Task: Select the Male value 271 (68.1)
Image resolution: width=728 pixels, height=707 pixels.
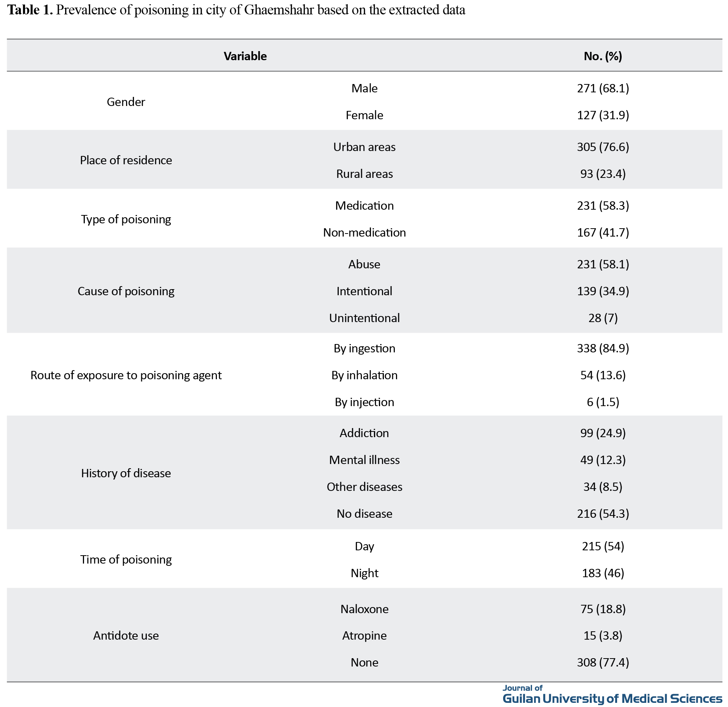Action: [603, 88]
